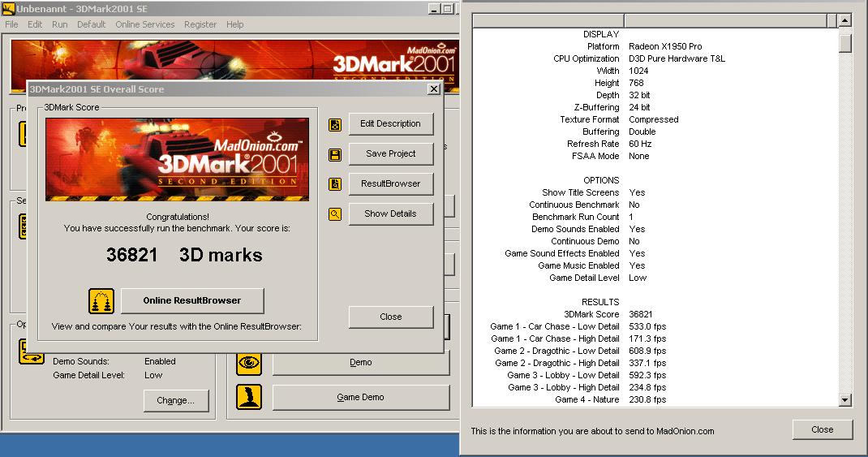Viewport: 868px width, 457px height.
Task: Click the 3DMark2001 banner in score dialog
Action: click(x=177, y=160)
